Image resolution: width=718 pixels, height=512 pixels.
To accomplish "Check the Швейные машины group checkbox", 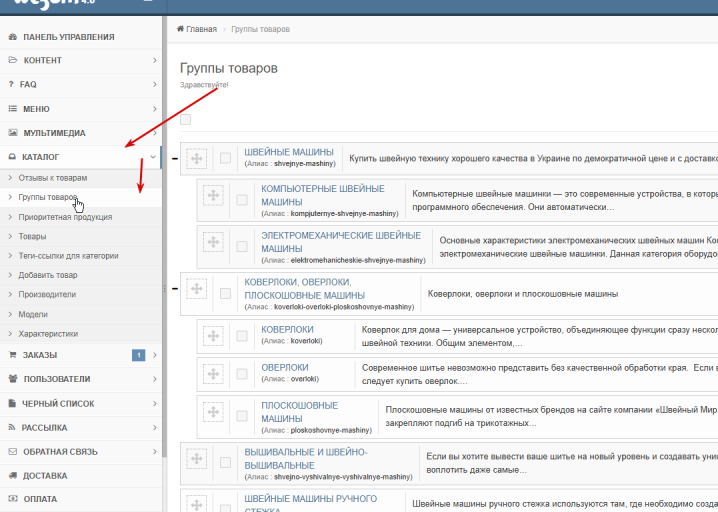I will coord(225,158).
